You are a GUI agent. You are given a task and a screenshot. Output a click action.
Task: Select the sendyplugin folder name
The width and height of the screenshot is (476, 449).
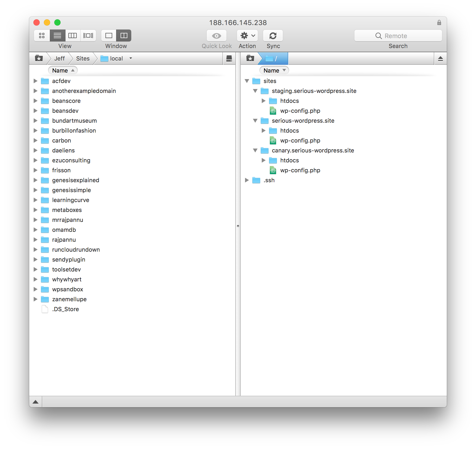point(69,259)
